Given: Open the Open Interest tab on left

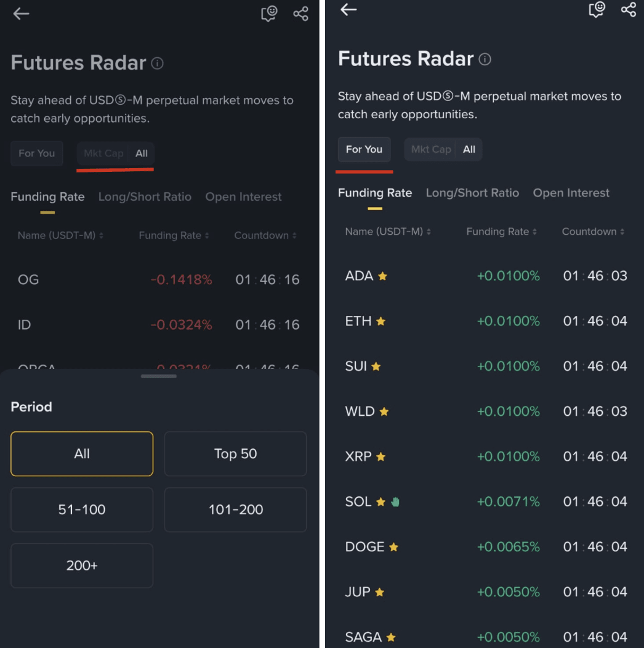Looking at the screenshot, I should coord(243,196).
